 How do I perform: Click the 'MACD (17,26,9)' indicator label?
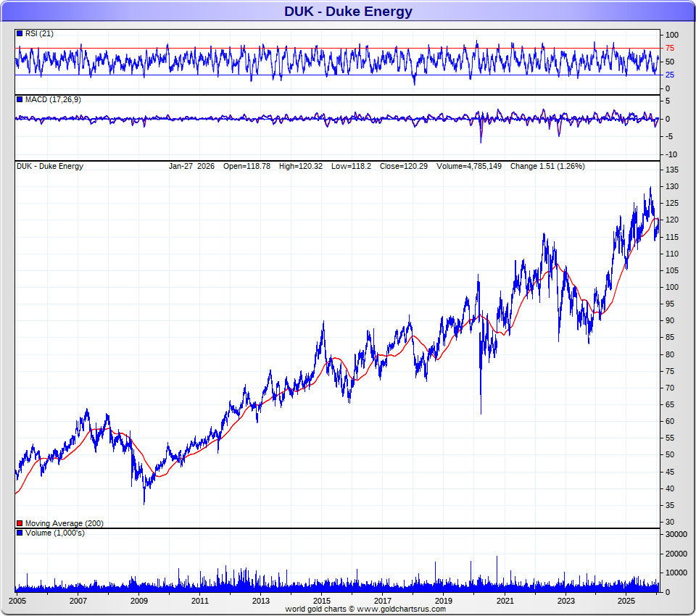click(53, 99)
